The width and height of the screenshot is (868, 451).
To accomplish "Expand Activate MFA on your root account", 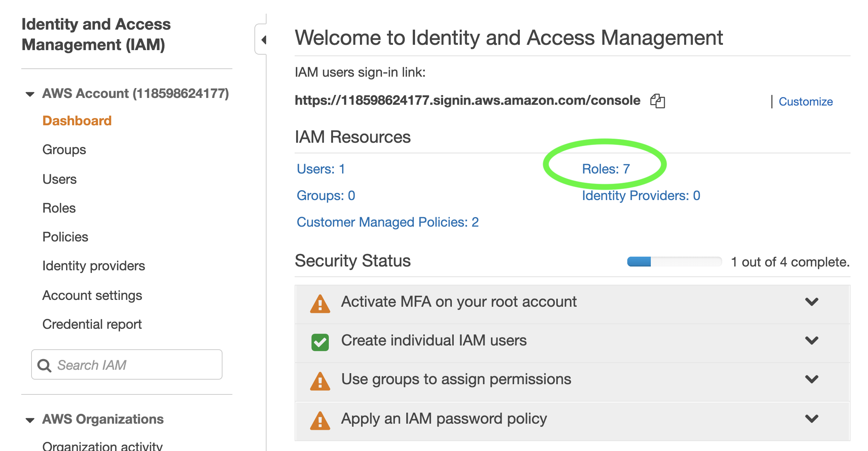I will [812, 302].
